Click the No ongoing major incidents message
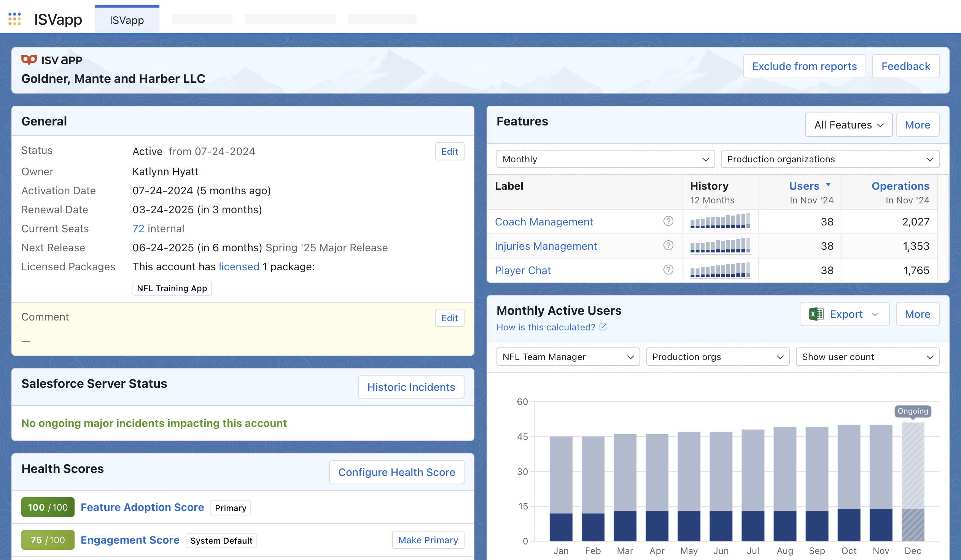Image resolution: width=961 pixels, height=560 pixels. 154,423
